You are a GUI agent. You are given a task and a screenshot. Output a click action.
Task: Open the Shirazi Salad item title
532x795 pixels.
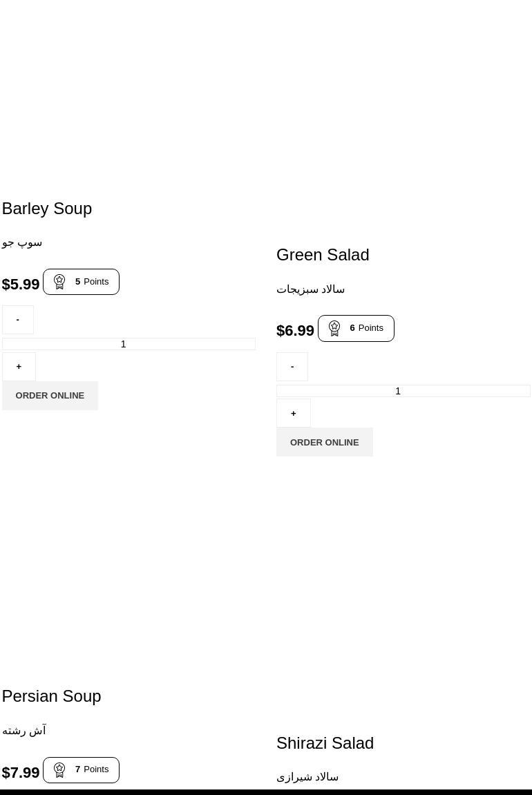(325, 743)
